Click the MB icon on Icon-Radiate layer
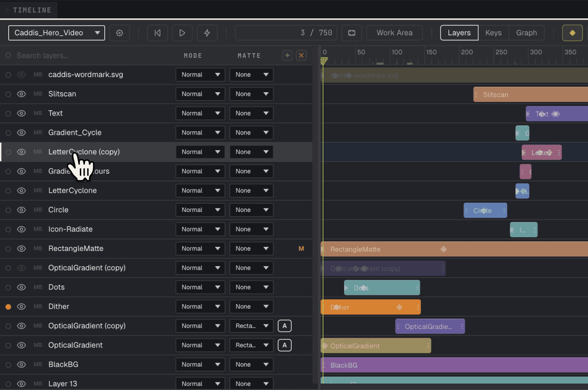The width and height of the screenshot is (588, 390). [38, 229]
